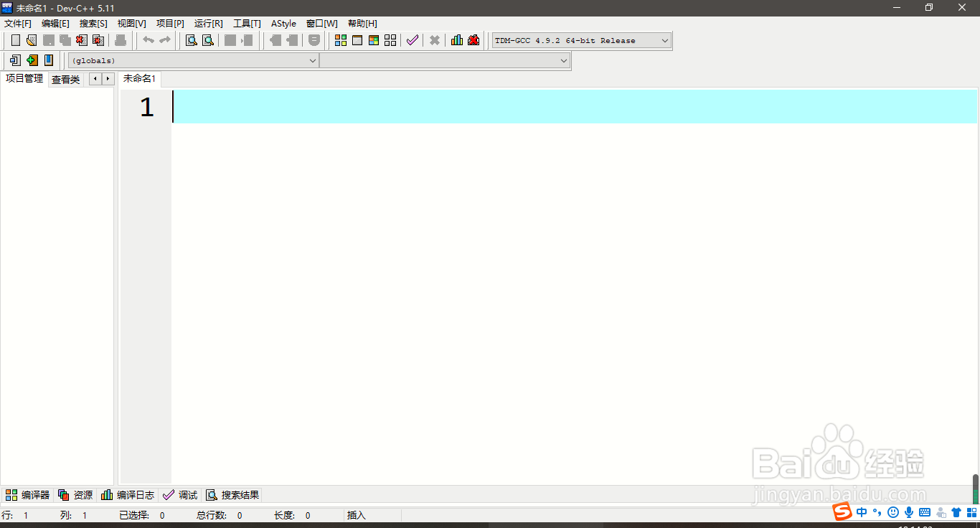
Task: Switch to the 项目管理 sidebar tab
Action: (24, 79)
